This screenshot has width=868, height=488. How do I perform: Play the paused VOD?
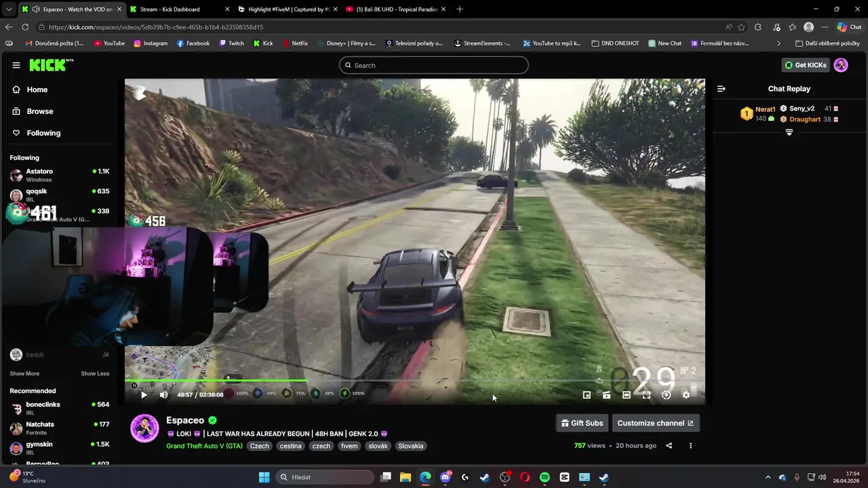144,394
